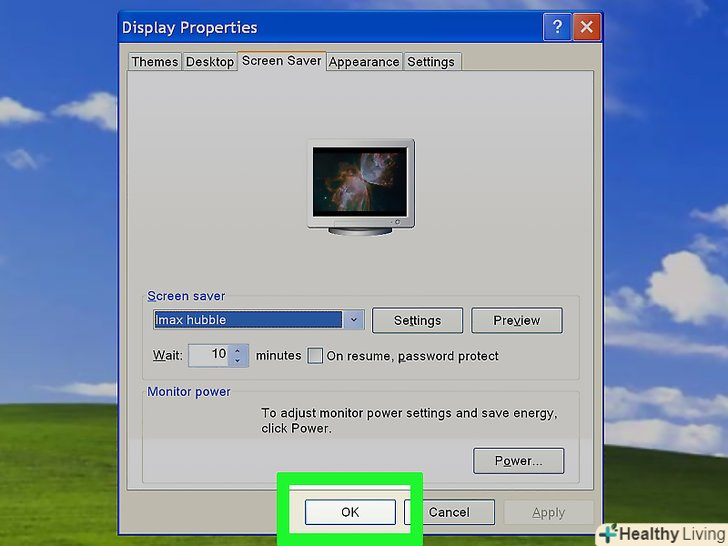The height and width of the screenshot is (546, 728).
Task: Expand the screen saver dropdown arrow
Action: pos(354,319)
